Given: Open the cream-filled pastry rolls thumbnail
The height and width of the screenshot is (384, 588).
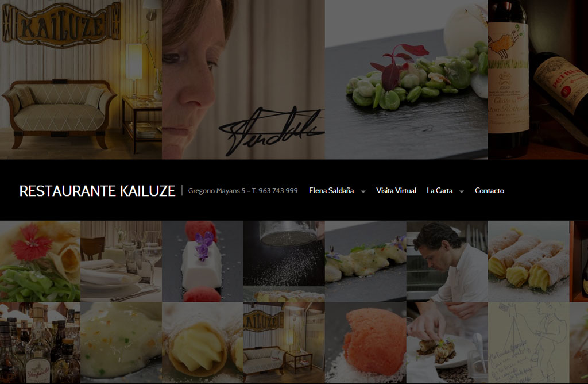Looking at the screenshot, I should click(528, 261).
